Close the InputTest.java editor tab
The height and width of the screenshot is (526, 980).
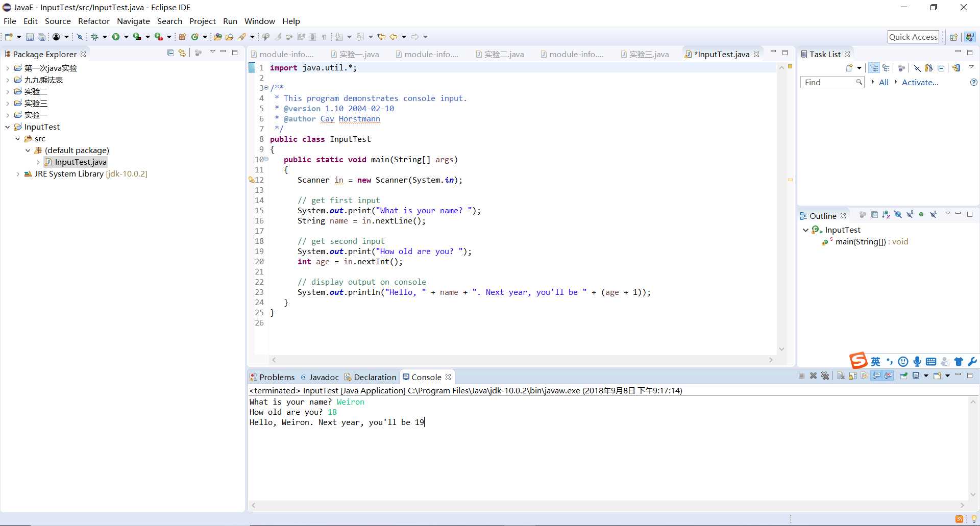(756, 54)
